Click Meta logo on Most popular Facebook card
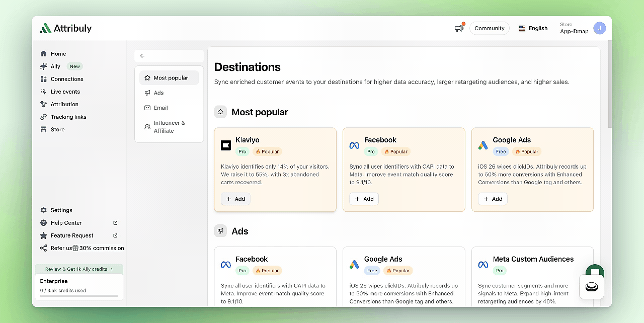Screen dimensions: 644x323 [x=354, y=145]
